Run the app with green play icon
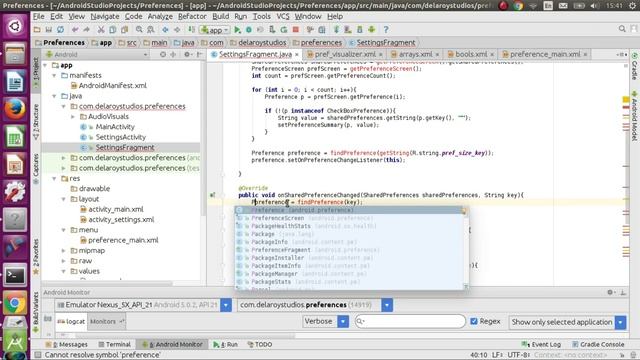Image resolution: width=640 pixels, height=360 pixels. (x=237, y=29)
